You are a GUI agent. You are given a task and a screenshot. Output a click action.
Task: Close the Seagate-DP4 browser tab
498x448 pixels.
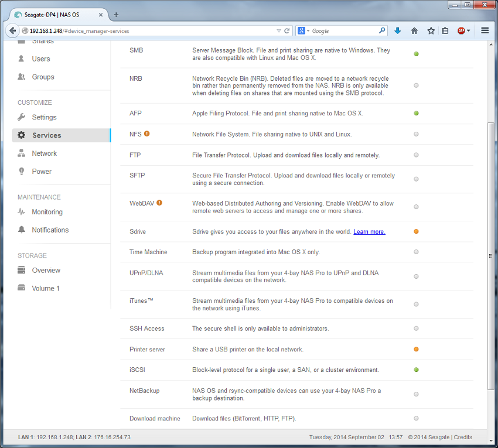101,15
